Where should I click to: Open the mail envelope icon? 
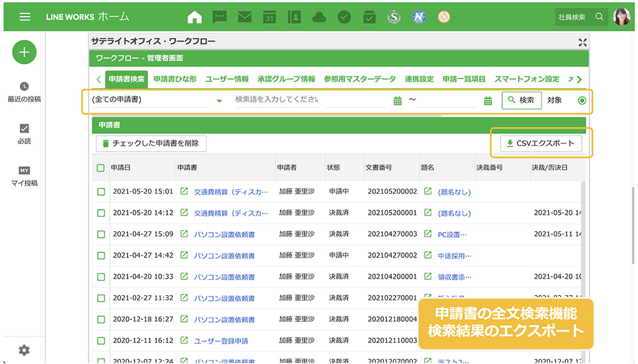point(244,17)
